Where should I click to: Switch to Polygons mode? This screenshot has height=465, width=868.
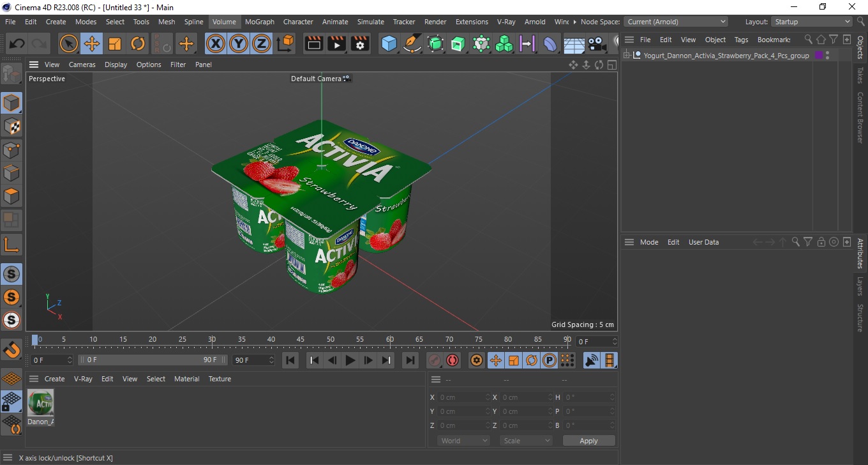[x=11, y=195]
